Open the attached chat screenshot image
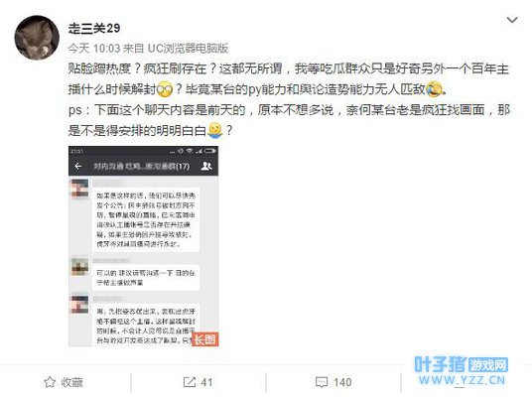Image resolution: width=532 pixels, height=397 pixels. coord(143,246)
